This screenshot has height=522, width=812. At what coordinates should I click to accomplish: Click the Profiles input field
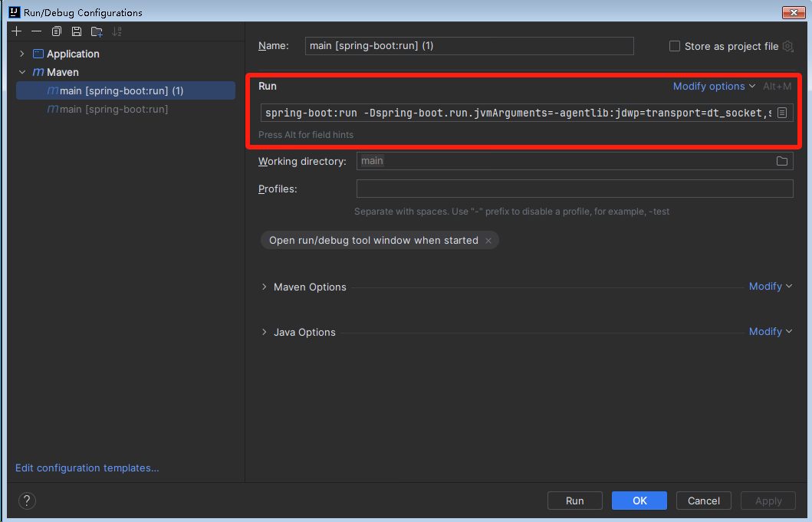click(x=575, y=189)
